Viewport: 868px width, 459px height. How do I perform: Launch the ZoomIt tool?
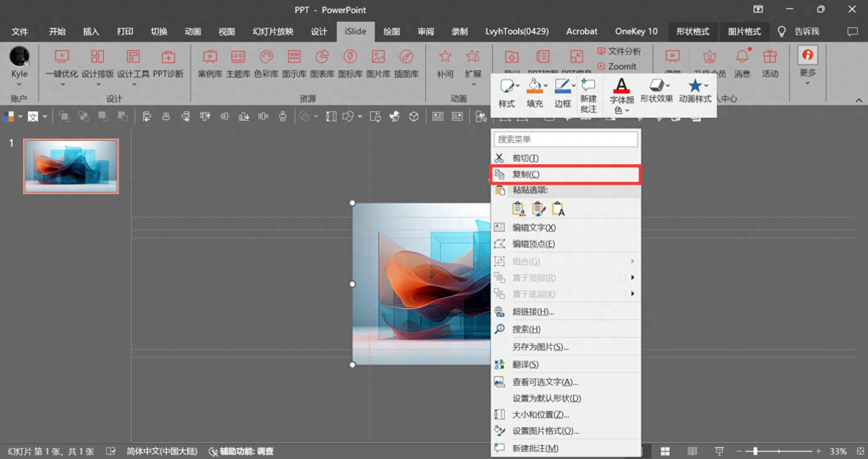click(x=617, y=66)
